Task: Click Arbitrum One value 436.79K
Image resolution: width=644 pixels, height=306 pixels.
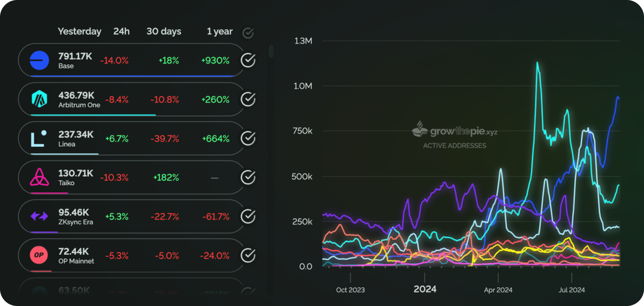Action: click(x=76, y=95)
